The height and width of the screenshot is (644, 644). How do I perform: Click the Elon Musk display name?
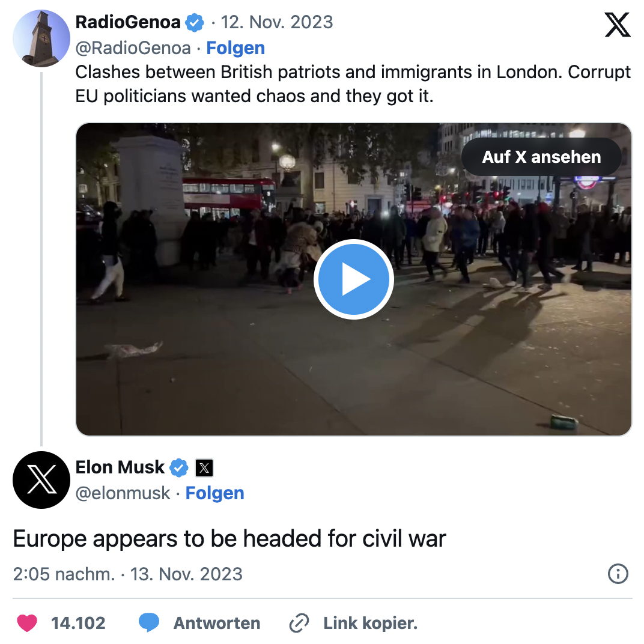[120, 467]
